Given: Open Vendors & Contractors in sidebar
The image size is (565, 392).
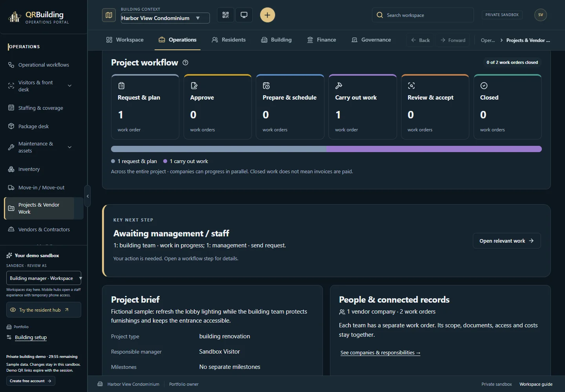Looking at the screenshot, I should 44,229.
